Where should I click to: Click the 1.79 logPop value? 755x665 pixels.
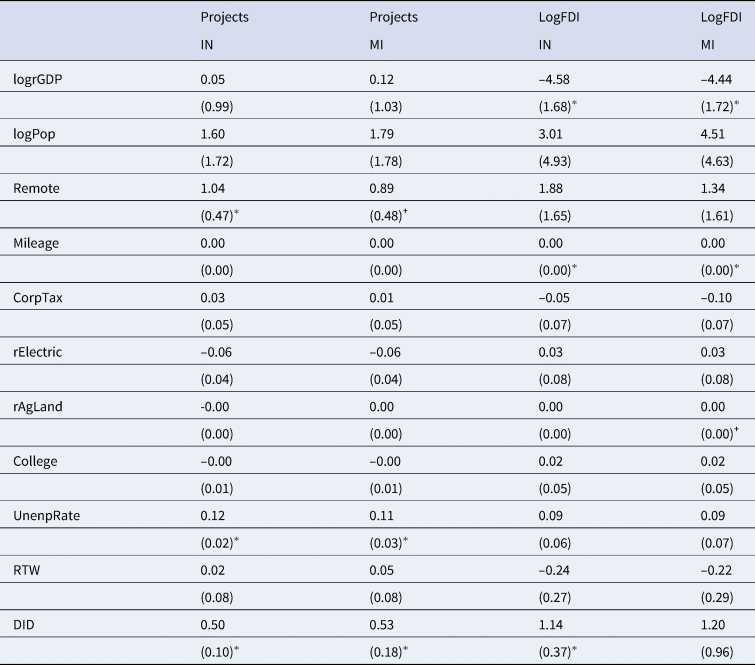click(381, 133)
